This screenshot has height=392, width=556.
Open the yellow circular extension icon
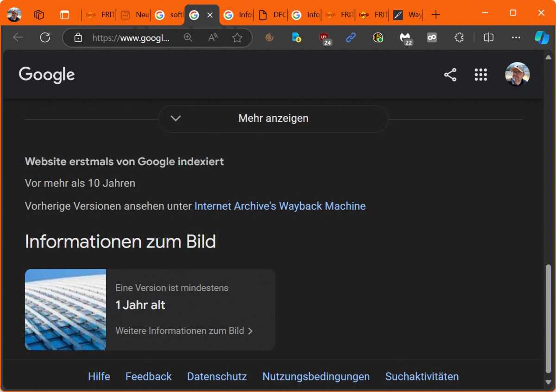378,38
